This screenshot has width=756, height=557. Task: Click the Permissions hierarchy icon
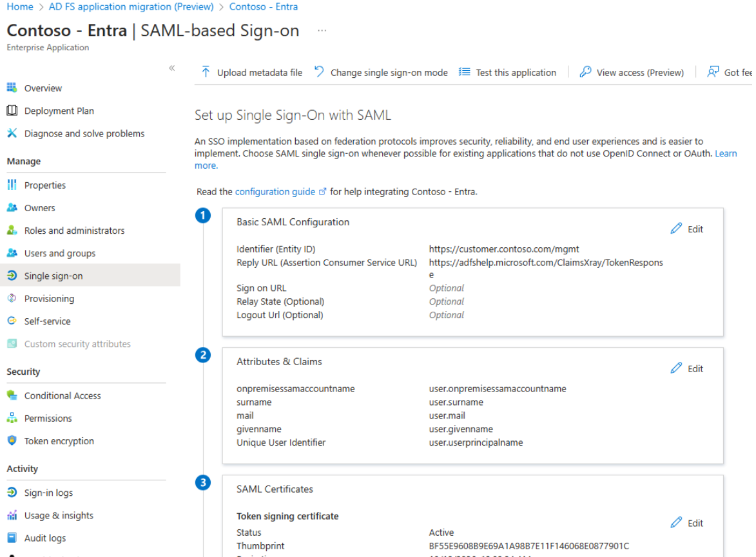(12, 418)
